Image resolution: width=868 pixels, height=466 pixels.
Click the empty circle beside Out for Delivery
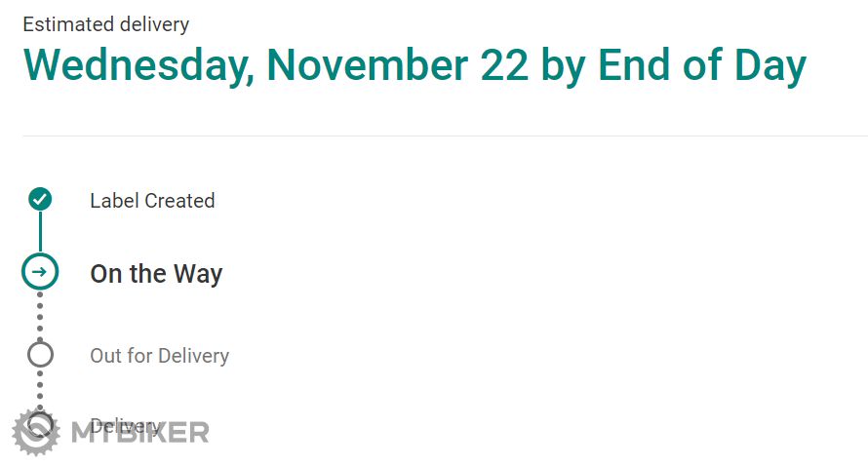40,354
